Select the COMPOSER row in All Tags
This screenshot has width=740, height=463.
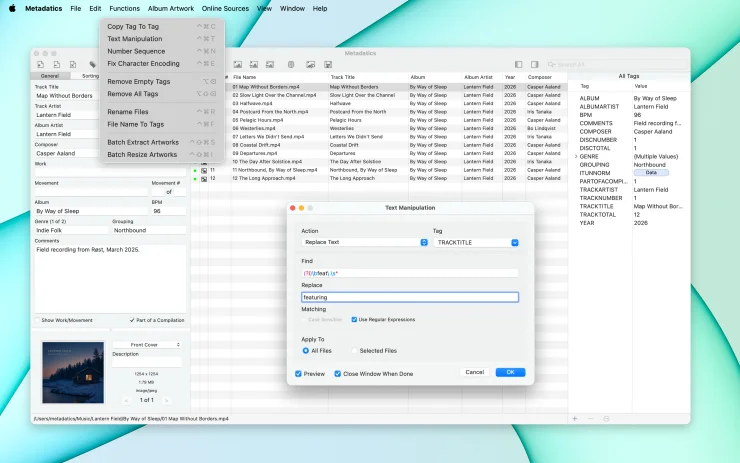coord(629,132)
